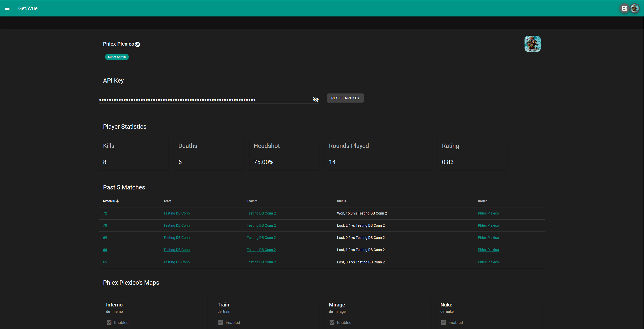This screenshot has width=644, height=329.
Task: Toggle Enabled checkbox for Mirage map
Action: tap(332, 322)
